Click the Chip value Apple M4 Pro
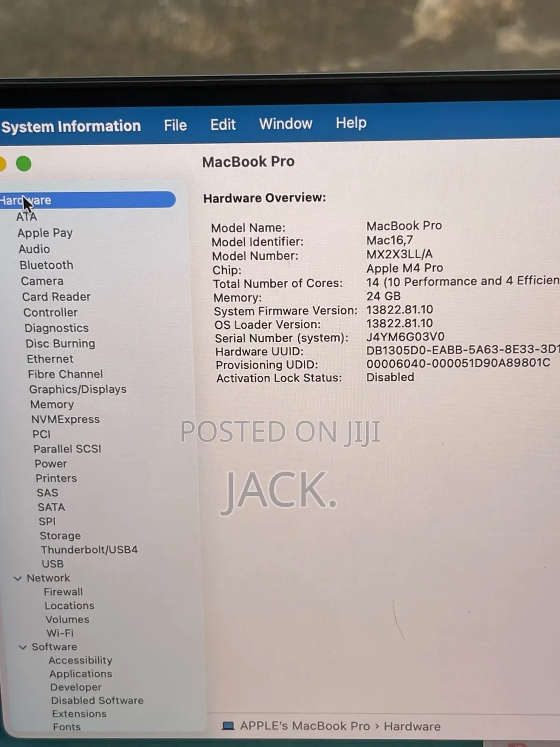 pyautogui.click(x=405, y=268)
